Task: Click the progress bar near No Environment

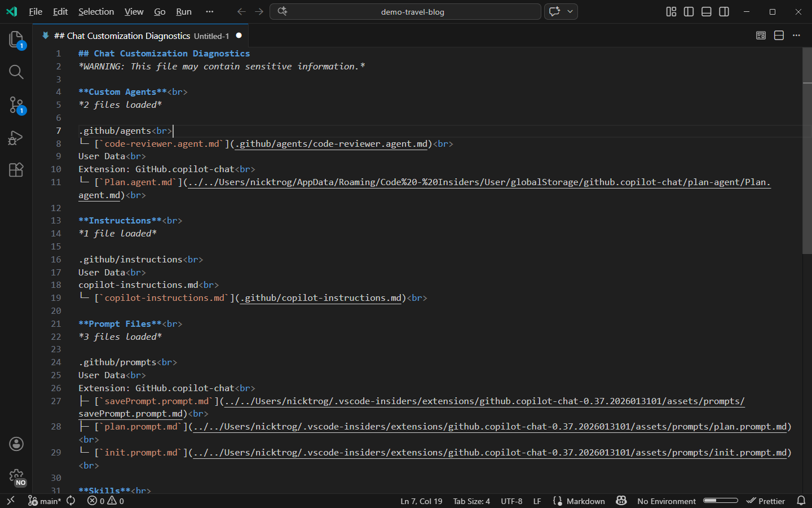Action: click(720, 501)
